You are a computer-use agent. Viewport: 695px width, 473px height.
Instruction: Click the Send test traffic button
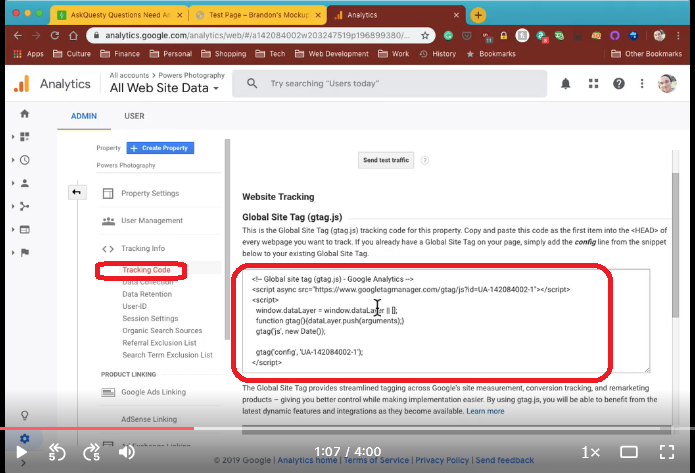tap(386, 160)
